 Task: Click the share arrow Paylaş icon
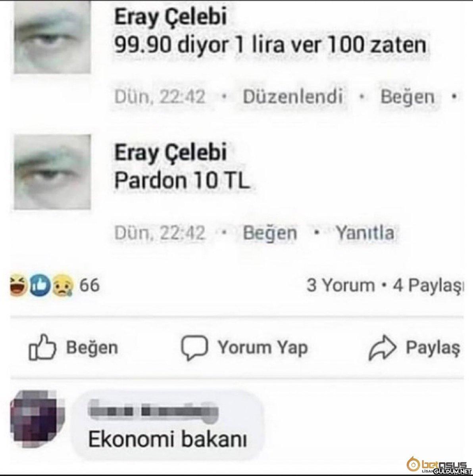coord(383,348)
